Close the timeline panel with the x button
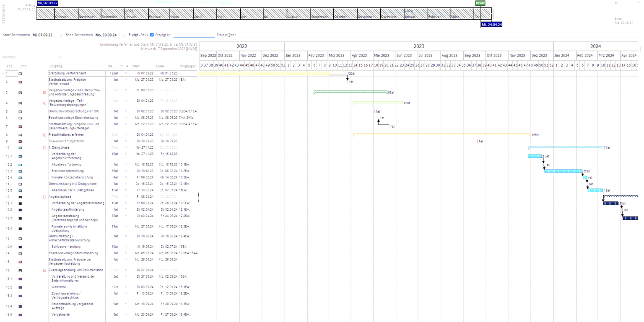 (639, 3)
